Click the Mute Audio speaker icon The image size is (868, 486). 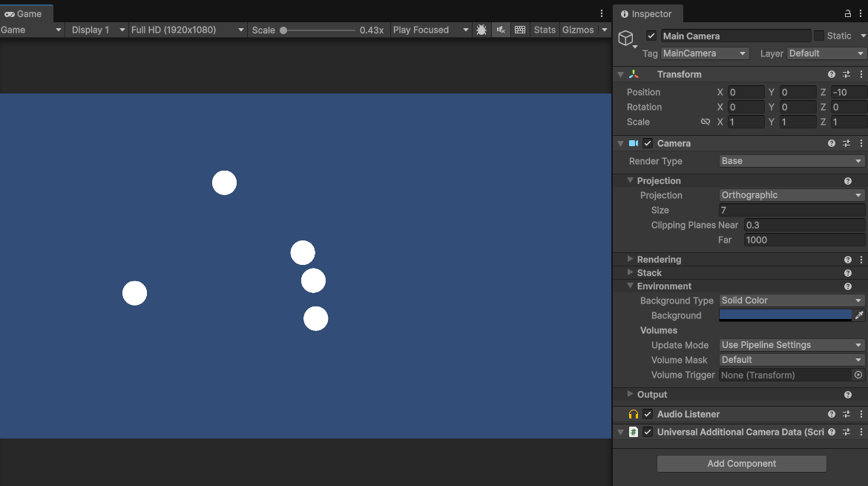point(501,30)
